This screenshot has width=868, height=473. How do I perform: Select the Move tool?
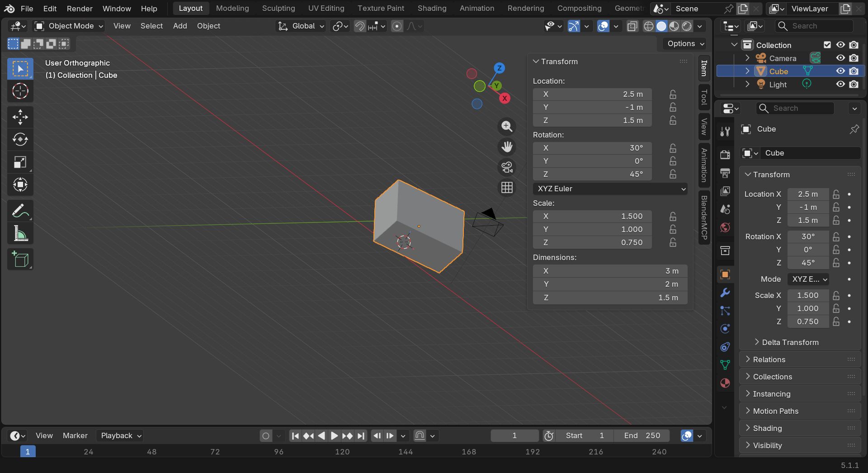click(x=20, y=117)
